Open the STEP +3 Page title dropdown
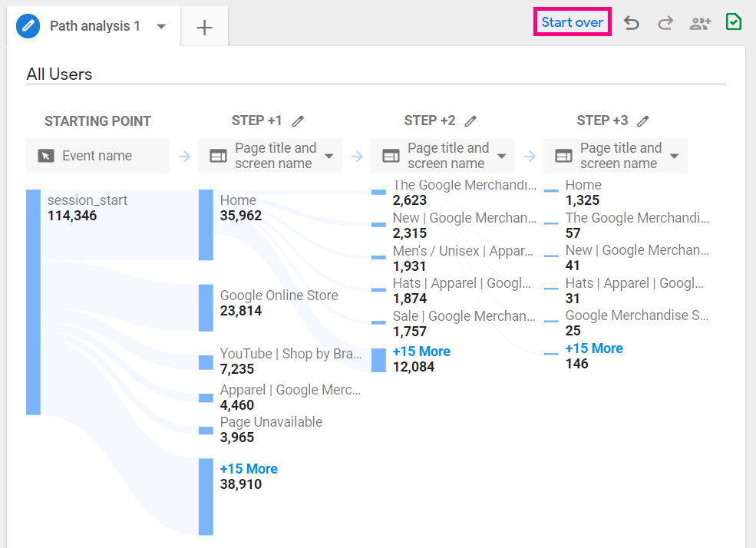 pos(674,156)
